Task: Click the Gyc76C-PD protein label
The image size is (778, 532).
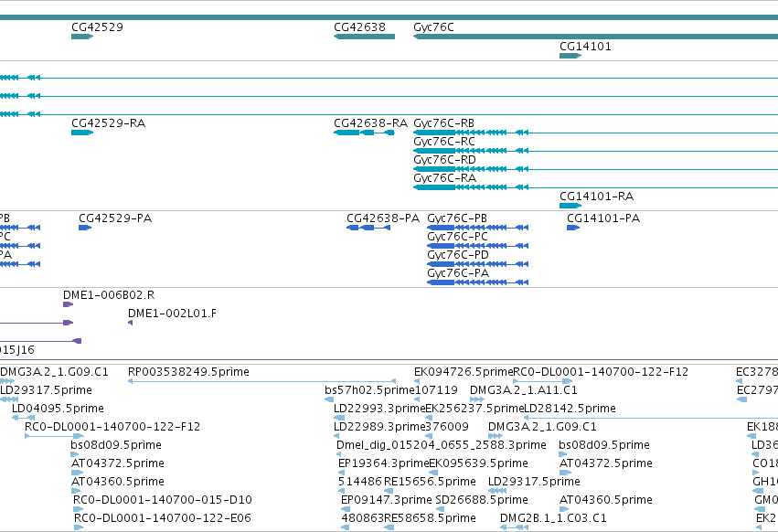Action: coord(458,255)
